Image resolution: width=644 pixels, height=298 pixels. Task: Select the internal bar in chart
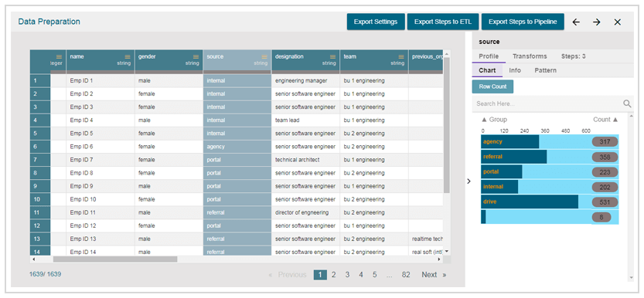(x=499, y=187)
